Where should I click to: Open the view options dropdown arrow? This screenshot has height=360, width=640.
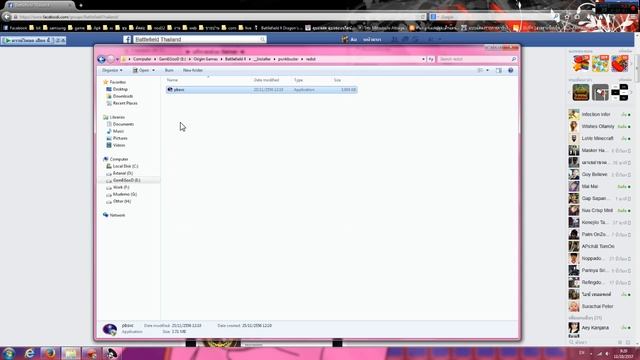click(x=487, y=70)
